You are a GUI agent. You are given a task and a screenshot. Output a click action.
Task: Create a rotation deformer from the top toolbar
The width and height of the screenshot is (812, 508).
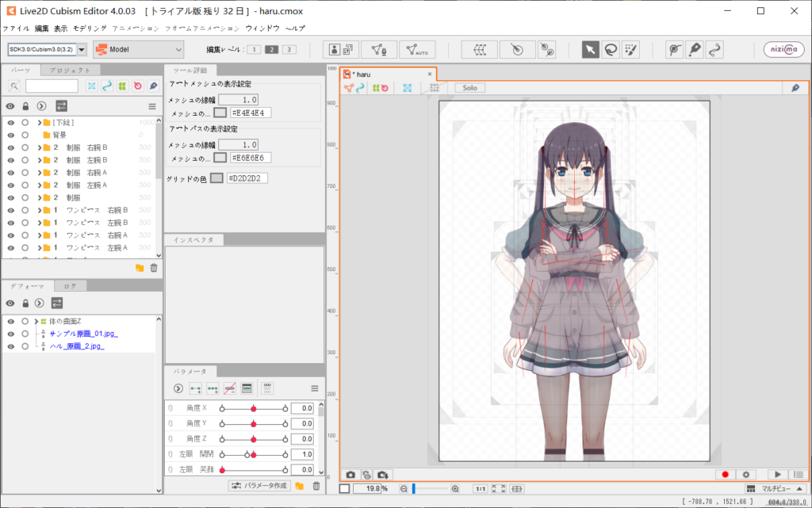[517, 50]
